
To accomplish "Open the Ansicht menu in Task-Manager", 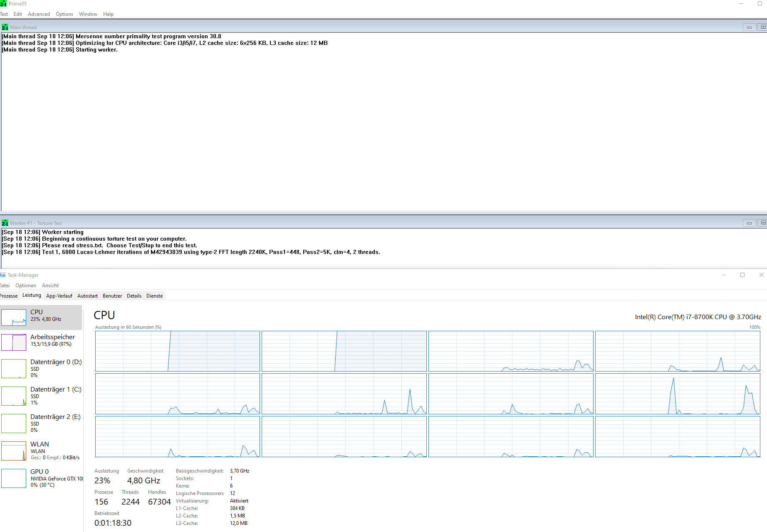I will click(x=50, y=286).
